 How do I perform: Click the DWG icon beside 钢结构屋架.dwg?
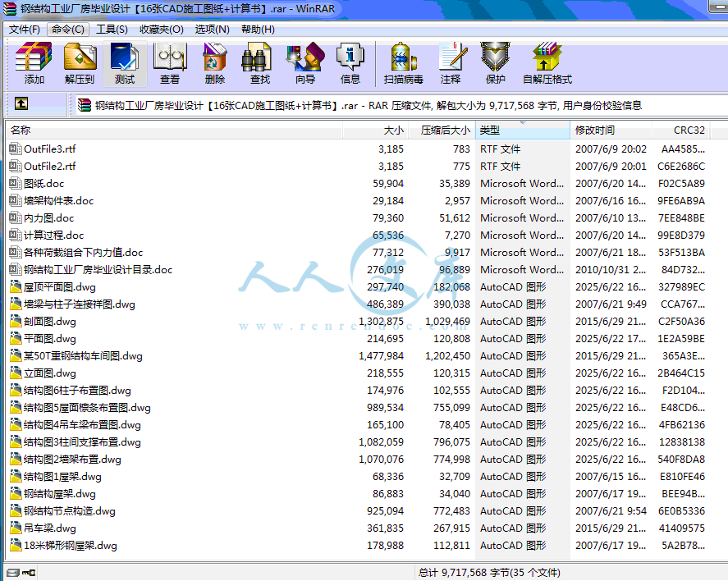16,494
